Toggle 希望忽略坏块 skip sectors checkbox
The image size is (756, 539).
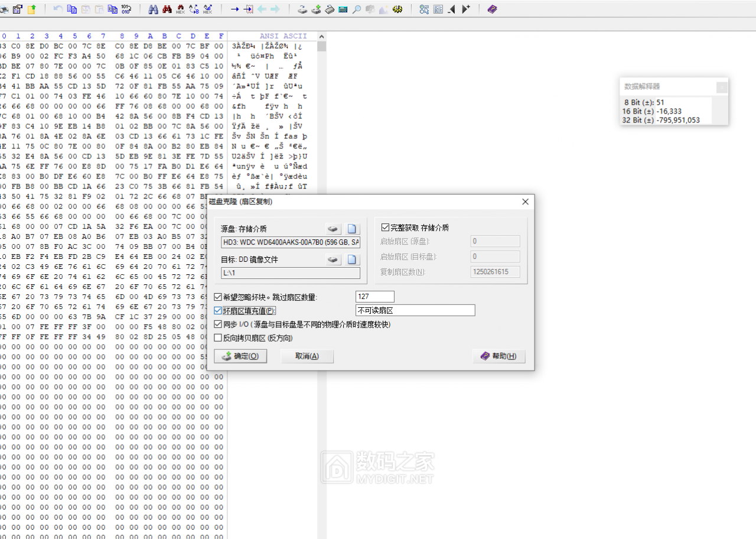(218, 297)
